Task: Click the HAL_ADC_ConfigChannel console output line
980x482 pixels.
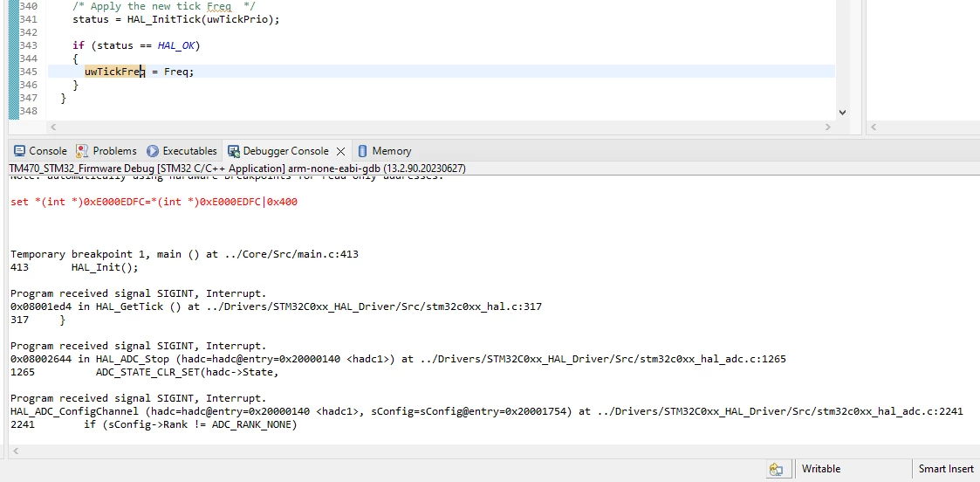Action: tap(487, 411)
